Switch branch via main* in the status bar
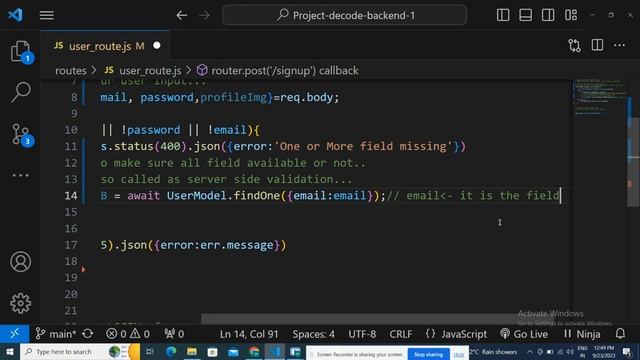 [x=56, y=334]
